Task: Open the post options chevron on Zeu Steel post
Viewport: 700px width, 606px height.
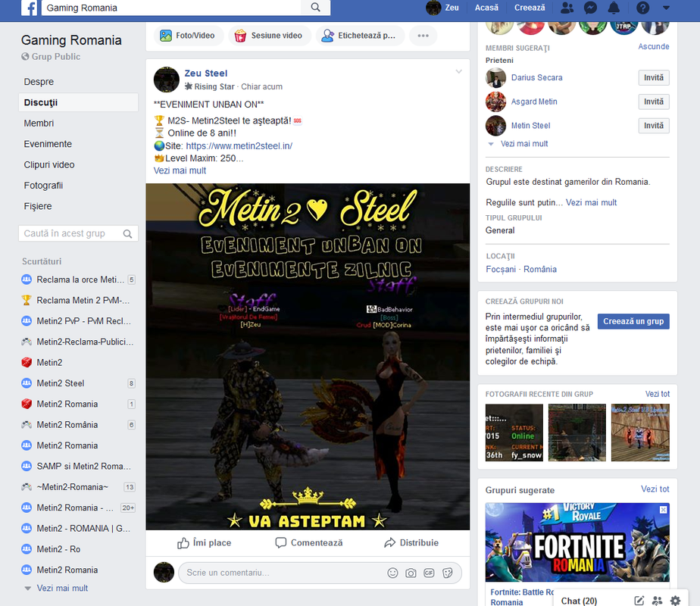Action: tap(458, 71)
